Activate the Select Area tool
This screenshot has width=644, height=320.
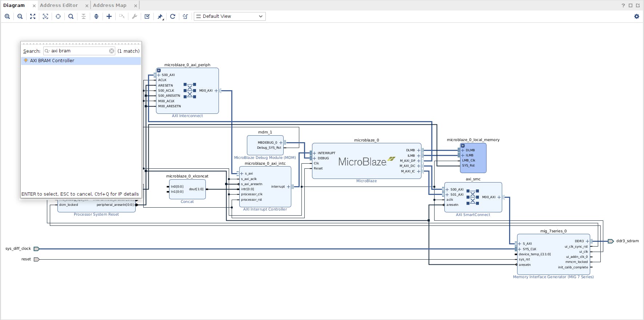45,16
